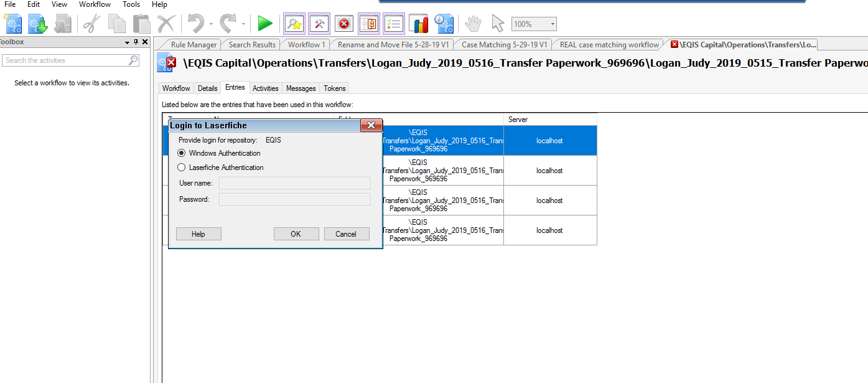
Task: Open the undo history dropdown arrow
Action: tap(212, 24)
